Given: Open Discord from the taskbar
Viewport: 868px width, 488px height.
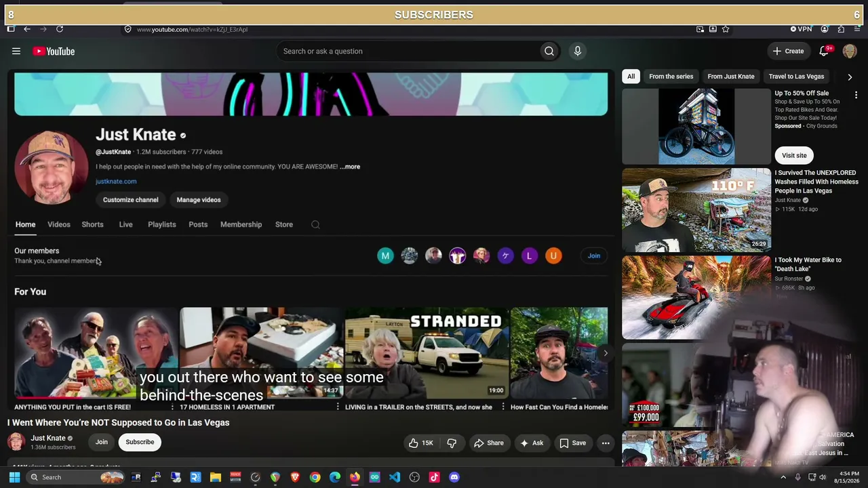Looking at the screenshot, I should (454, 477).
